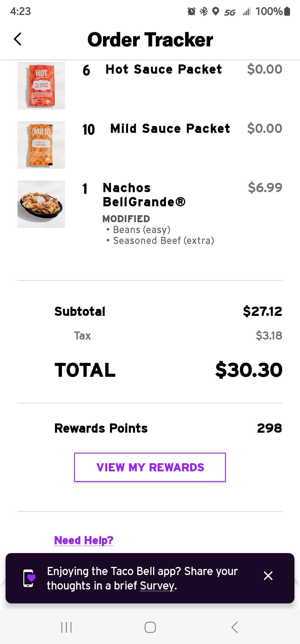Tap the Bluetooth status icon
The height and width of the screenshot is (644, 300).
tap(204, 11)
